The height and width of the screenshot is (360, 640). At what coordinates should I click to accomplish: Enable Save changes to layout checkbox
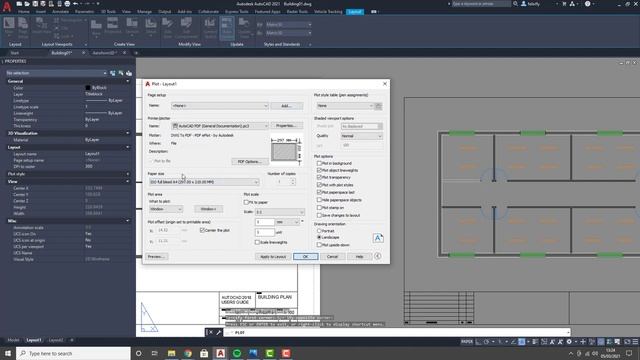tap(319, 215)
